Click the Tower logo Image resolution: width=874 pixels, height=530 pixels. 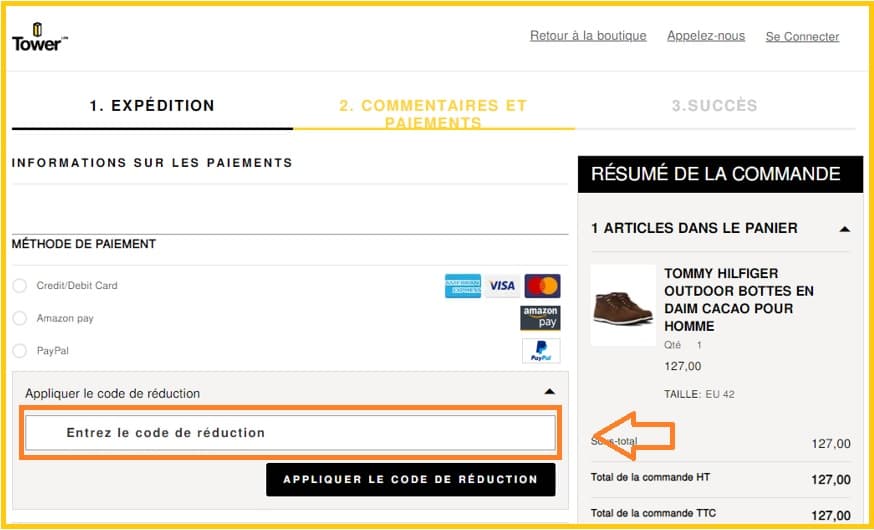(39, 37)
